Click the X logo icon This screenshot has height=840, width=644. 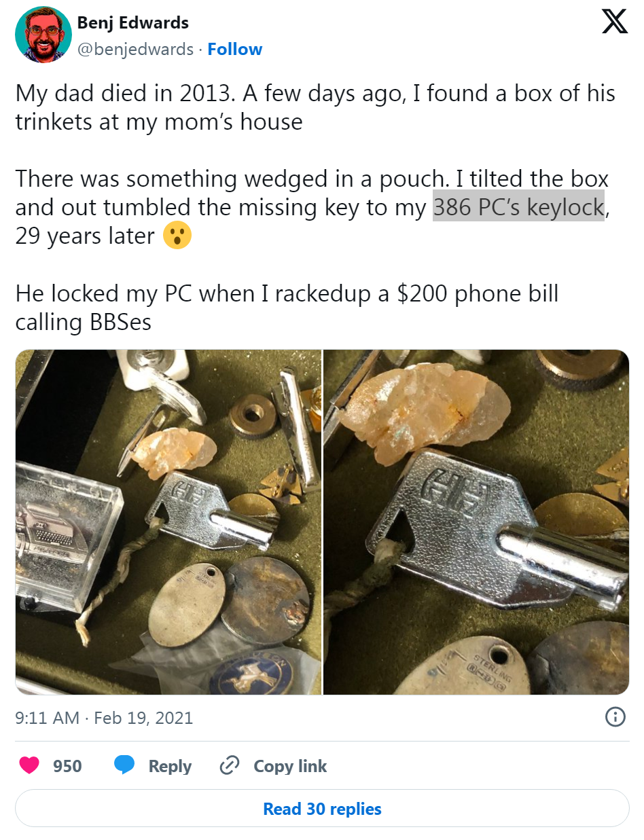click(615, 22)
